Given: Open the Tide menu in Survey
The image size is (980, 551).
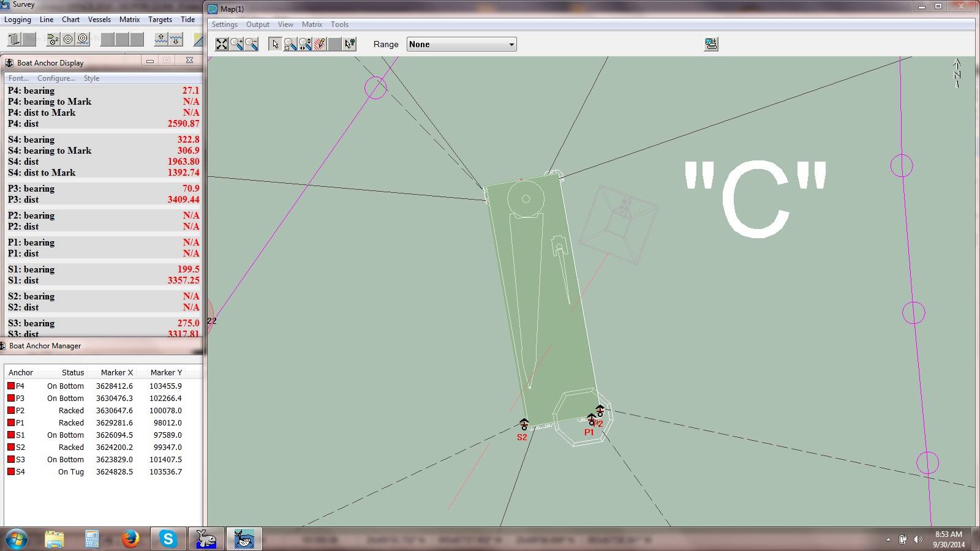Looking at the screenshot, I should coord(187,20).
